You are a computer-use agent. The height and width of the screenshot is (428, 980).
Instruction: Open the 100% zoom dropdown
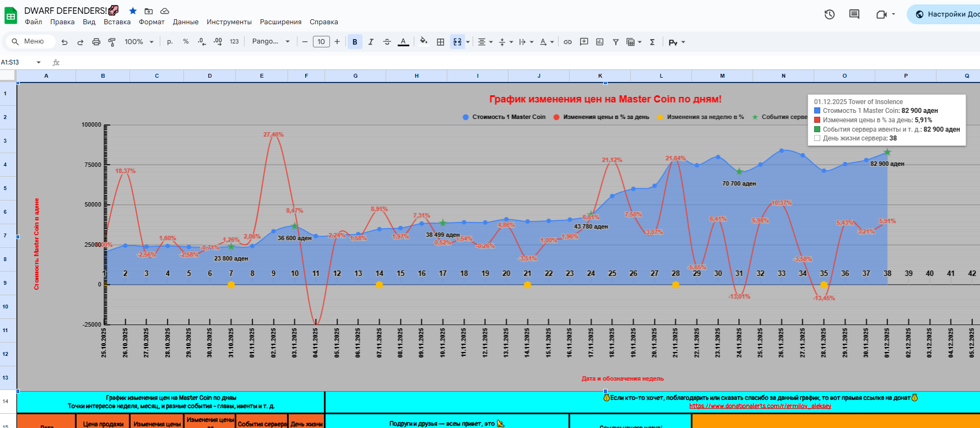coord(139,42)
